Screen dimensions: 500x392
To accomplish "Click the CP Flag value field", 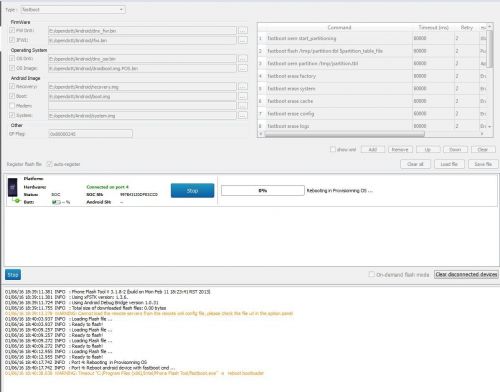I will pos(90,134).
